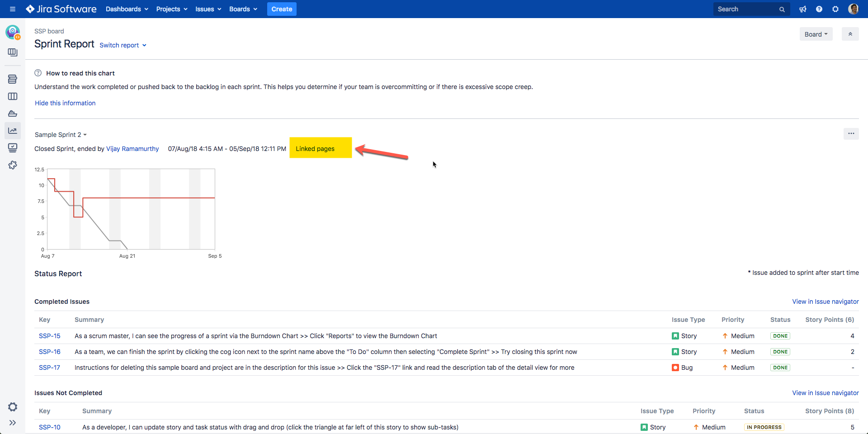The height and width of the screenshot is (434, 868).
Task: Open Releases via the ship icon
Action: point(13,113)
